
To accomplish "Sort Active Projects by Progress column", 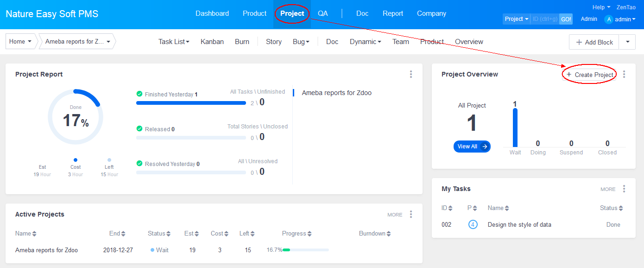I will pos(297,234).
